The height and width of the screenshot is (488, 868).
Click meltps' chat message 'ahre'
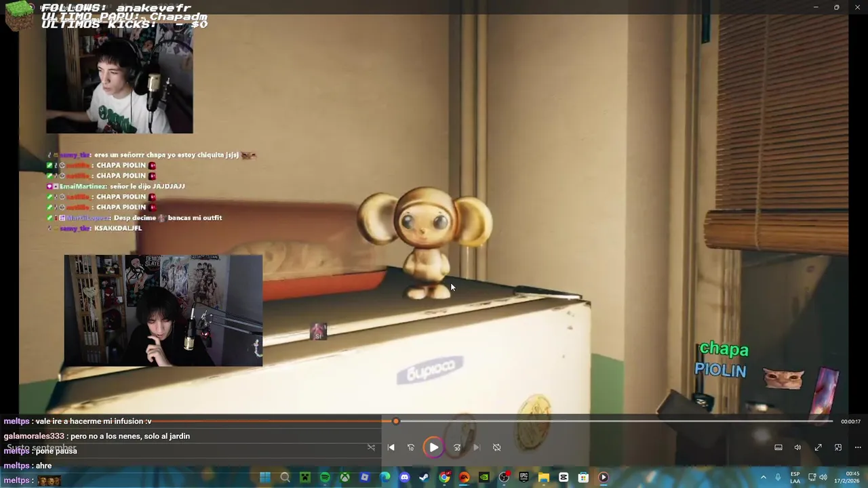(28, 466)
